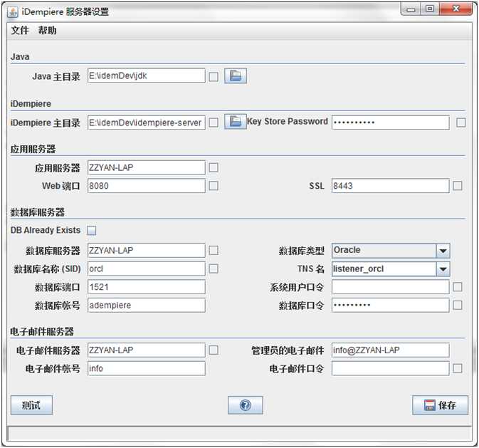Screen dimensions: 479x448
Task: Focus the empty 系统用户口令 field
Action: pos(391,287)
